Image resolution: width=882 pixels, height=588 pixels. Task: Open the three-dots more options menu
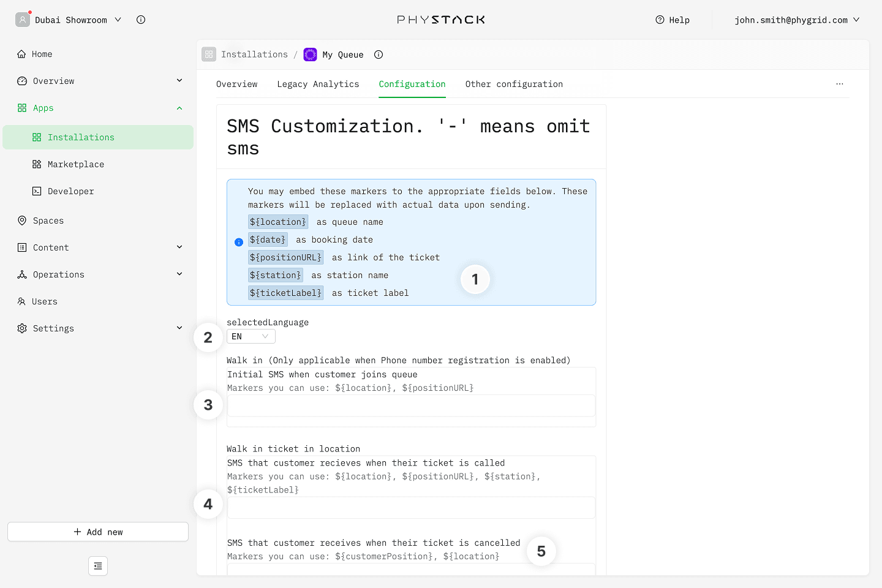coord(839,84)
